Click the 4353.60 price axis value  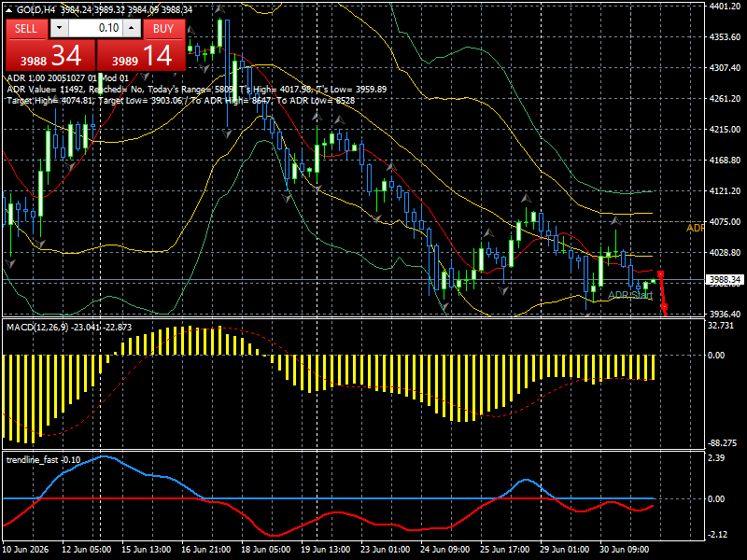click(x=725, y=36)
